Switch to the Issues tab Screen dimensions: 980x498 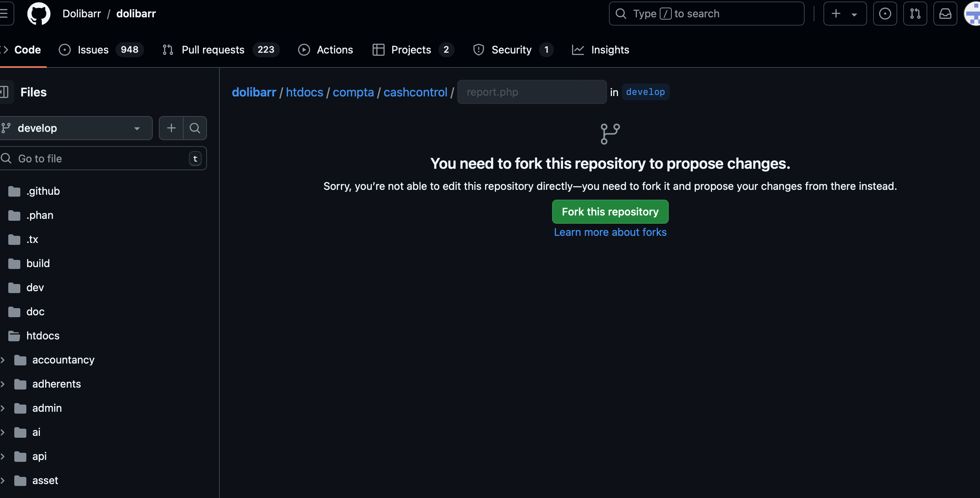click(x=101, y=50)
